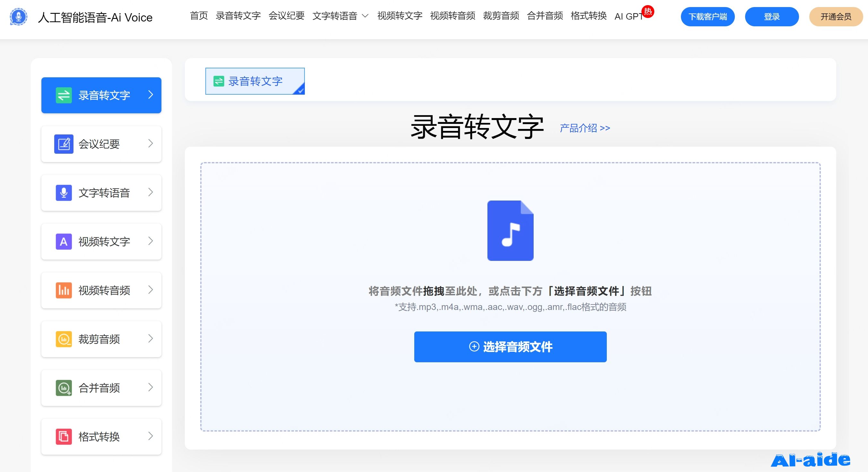Open AI GPT in the top navigation
Viewport: 868px width, 472px height.
629,16
